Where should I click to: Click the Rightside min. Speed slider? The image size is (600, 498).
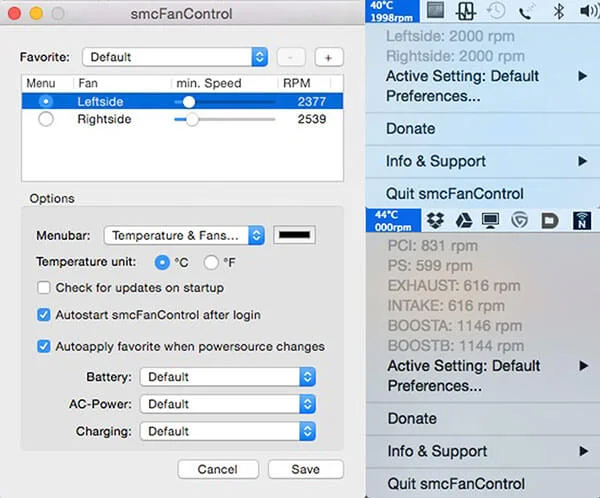[x=225, y=119]
